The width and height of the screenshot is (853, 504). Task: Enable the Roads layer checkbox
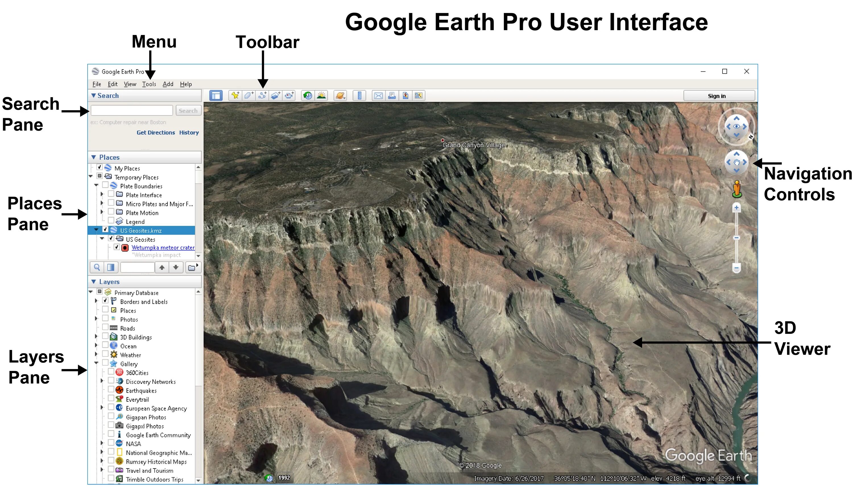point(105,327)
